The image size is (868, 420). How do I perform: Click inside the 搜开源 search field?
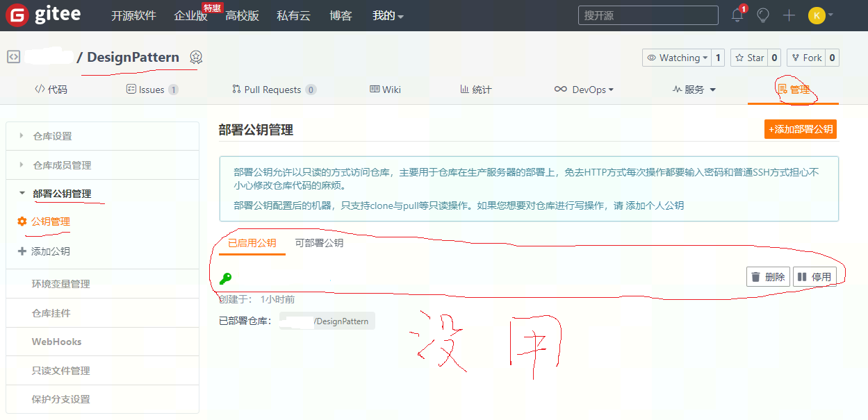tap(648, 15)
